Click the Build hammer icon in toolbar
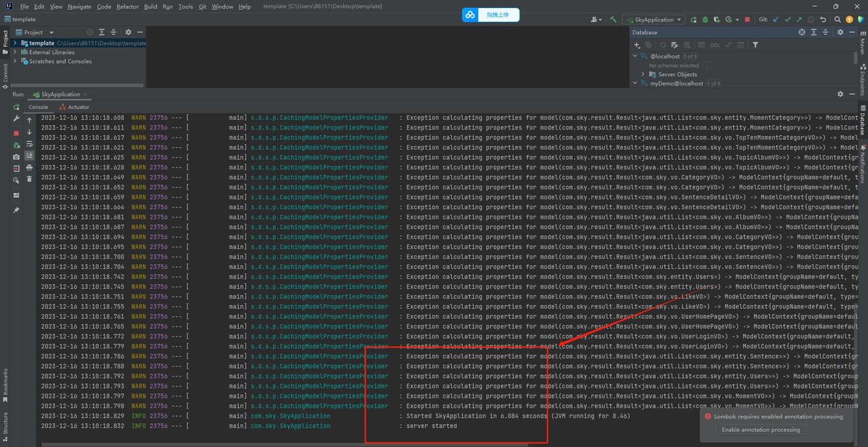The width and height of the screenshot is (868, 447). [614, 20]
